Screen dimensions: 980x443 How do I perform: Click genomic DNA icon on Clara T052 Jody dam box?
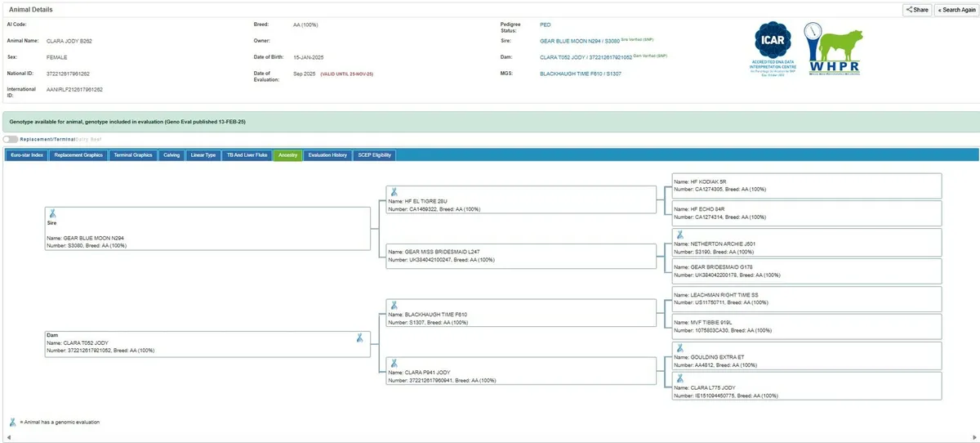point(359,338)
